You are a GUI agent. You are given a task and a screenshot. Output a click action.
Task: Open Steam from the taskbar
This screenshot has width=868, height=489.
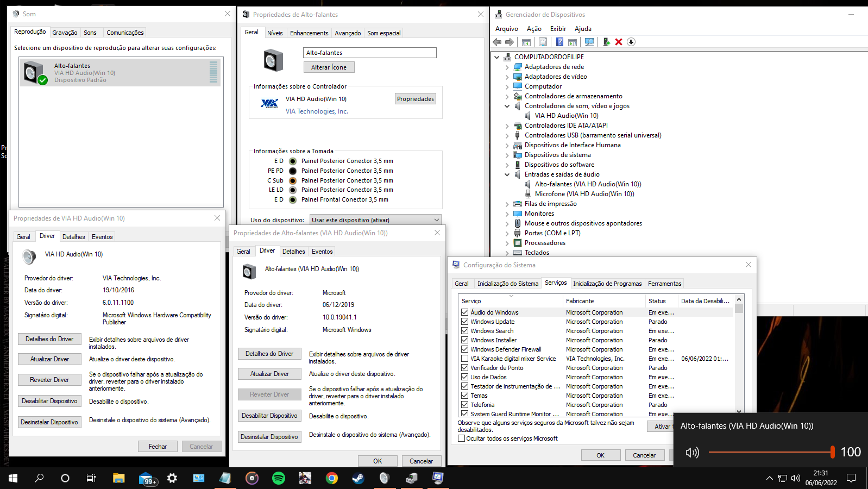click(358, 478)
